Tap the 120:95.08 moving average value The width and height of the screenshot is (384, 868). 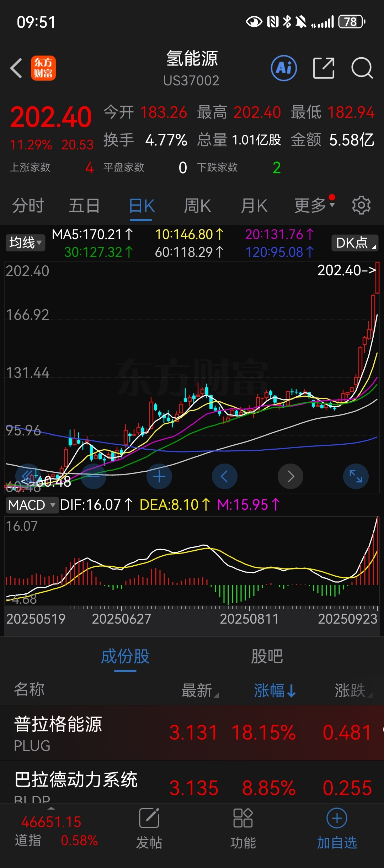coord(279,252)
